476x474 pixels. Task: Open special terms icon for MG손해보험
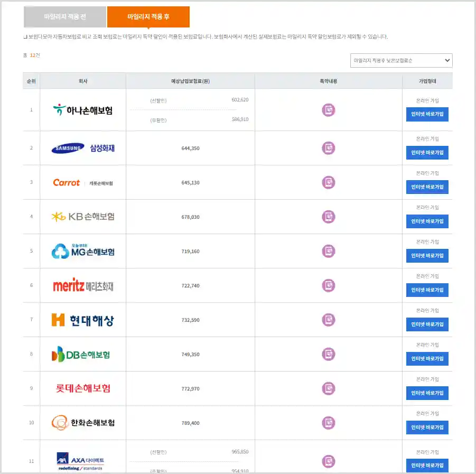click(329, 251)
